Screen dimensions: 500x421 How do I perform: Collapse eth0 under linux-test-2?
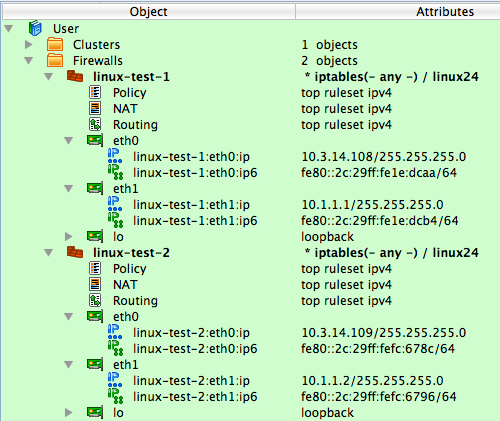tap(69, 316)
